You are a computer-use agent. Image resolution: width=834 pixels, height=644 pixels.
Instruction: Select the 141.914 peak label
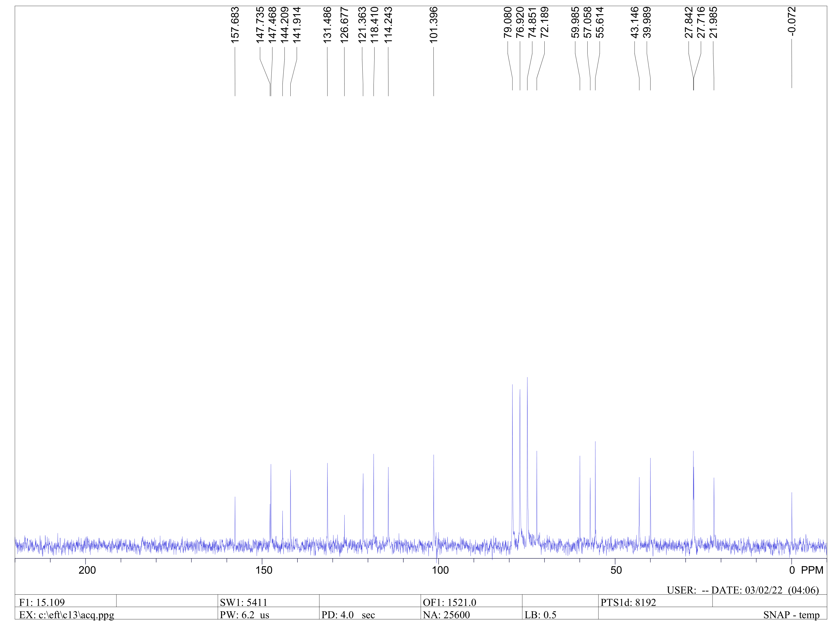297,25
